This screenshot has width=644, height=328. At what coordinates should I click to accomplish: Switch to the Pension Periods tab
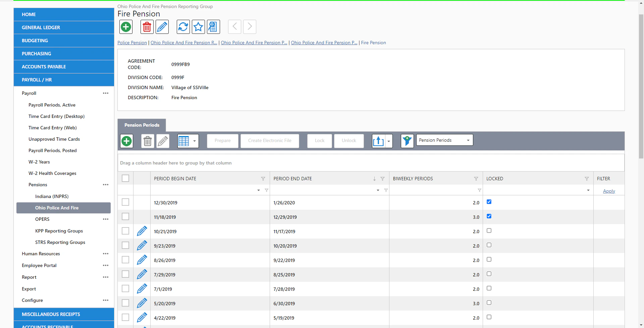(142, 125)
